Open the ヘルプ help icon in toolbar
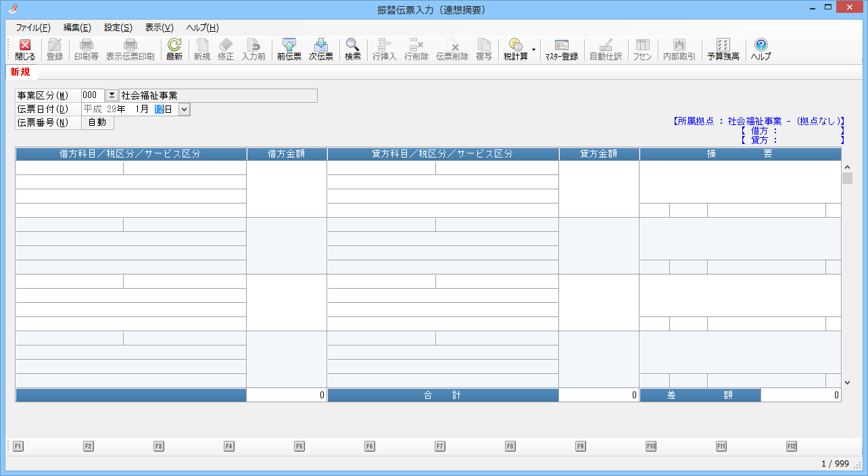The width and height of the screenshot is (868, 476). 761,50
